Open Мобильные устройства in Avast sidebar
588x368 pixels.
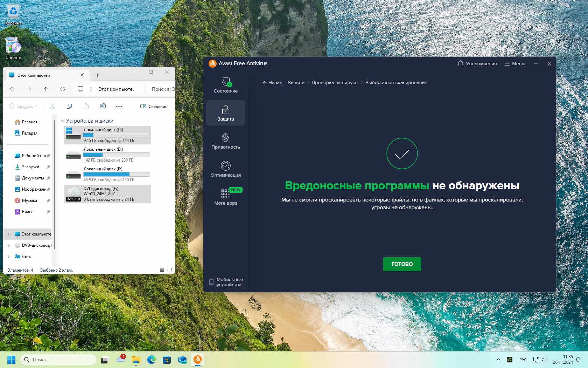tap(226, 282)
